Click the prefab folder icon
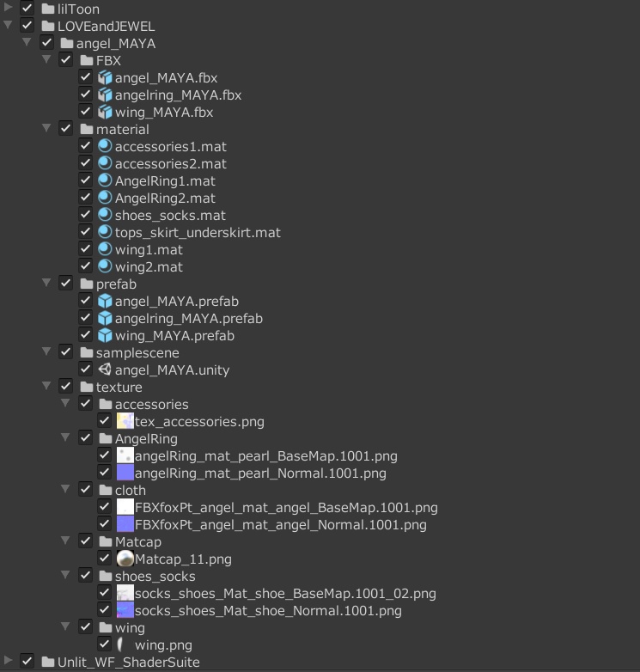The width and height of the screenshot is (640, 672). point(86,284)
